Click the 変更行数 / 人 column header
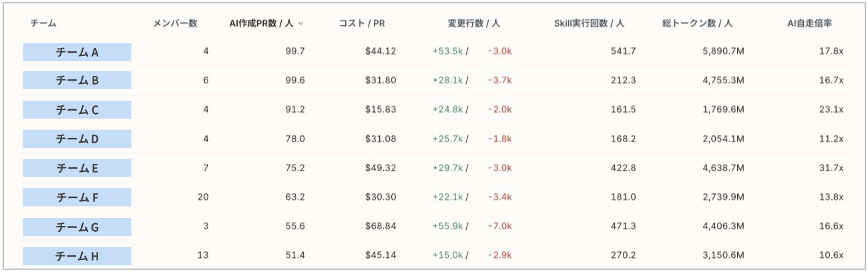This screenshot has height=272, width=868. point(473,23)
